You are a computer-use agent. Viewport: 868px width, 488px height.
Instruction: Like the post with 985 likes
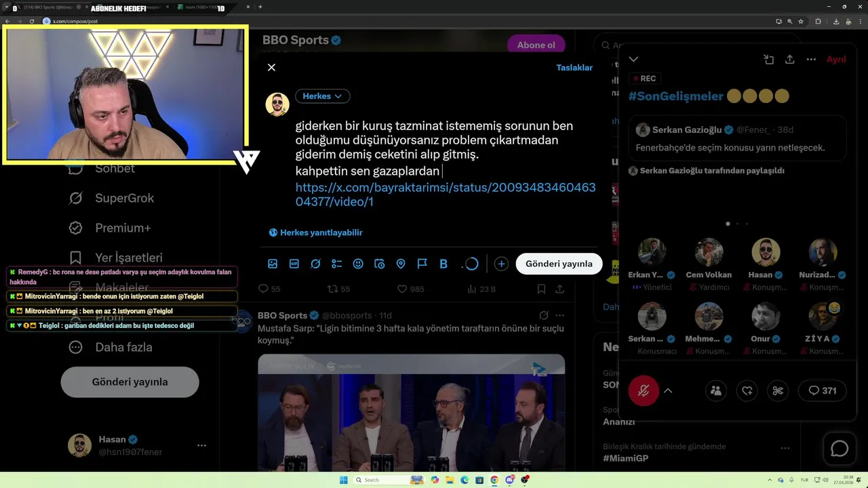[410, 289]
